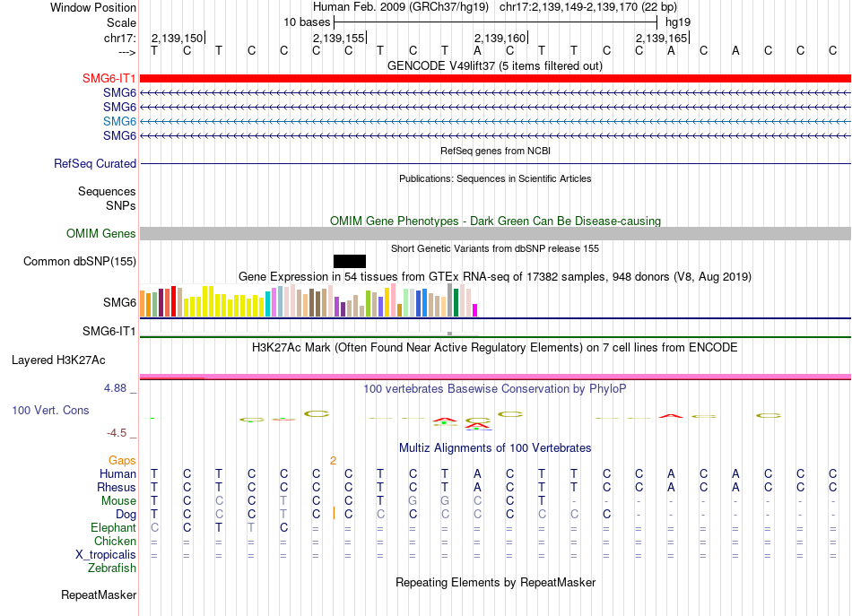
Task: Click position marker 2,139,160
Action: (500, 38)
